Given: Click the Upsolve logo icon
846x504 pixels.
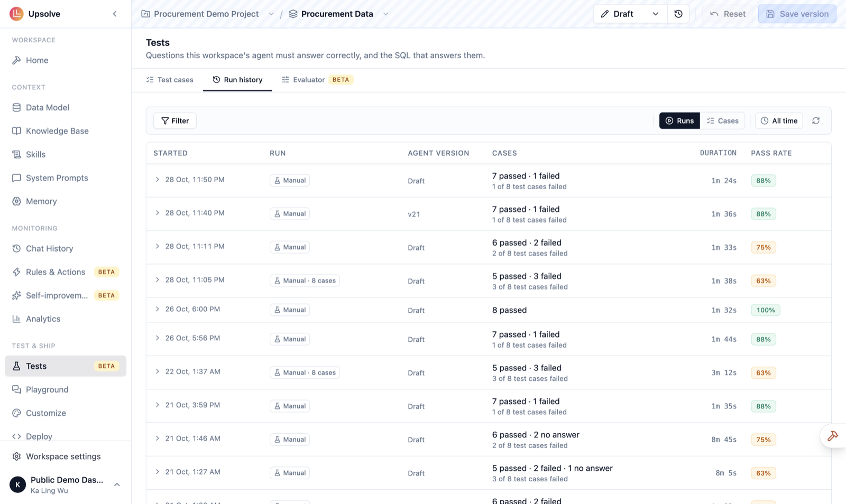Looking at the screenshot, I should coord(16,14).
